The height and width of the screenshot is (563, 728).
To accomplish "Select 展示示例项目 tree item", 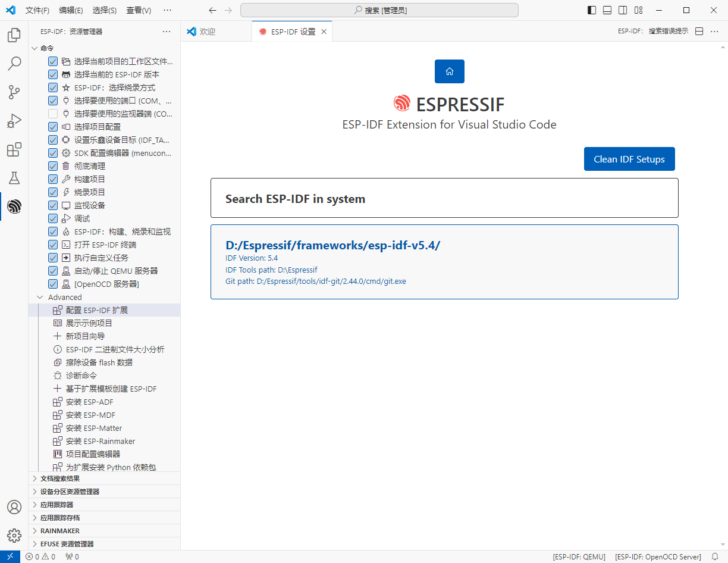I will click(x=104, y=323).
